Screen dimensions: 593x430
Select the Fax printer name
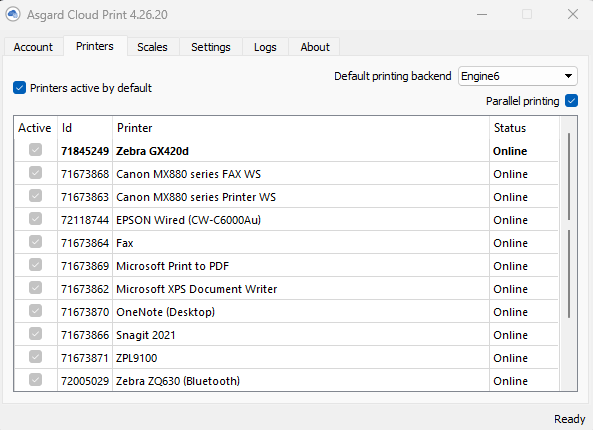pos(125,243)
